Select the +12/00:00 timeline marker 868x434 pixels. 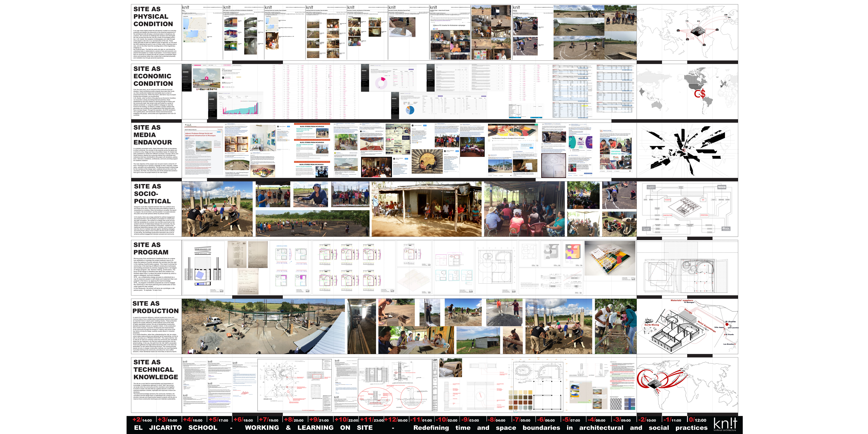click(396, 420)
